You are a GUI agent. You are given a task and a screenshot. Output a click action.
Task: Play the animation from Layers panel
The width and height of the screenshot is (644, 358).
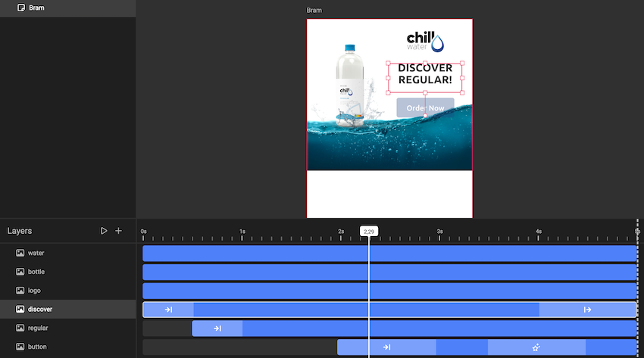pos(104,231)
